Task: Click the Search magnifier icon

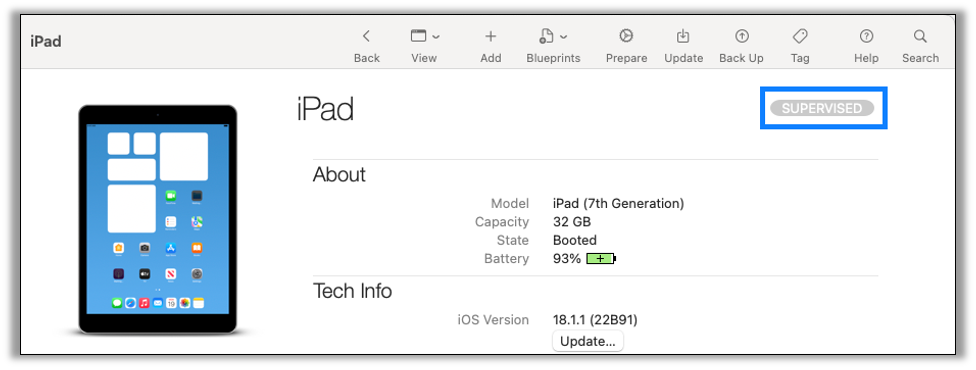Action: (x=920, y=36)
